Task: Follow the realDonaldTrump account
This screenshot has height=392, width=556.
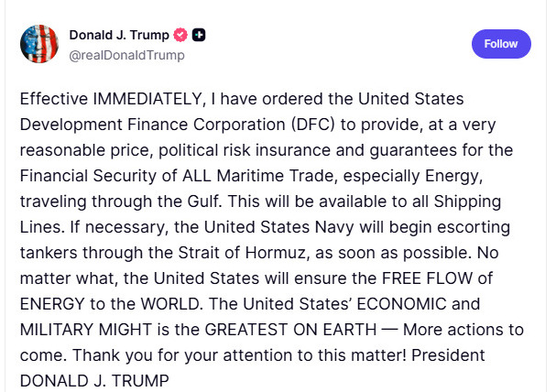Action: click(501, 43)
